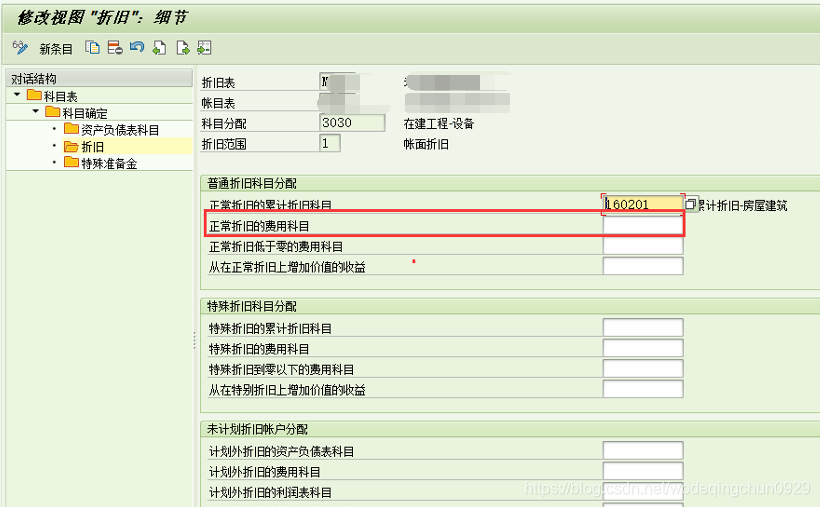This screenshot has height=507, width=820.
Task: Click the 科目分配 field showing 3030
Action: tap(352, 123)
